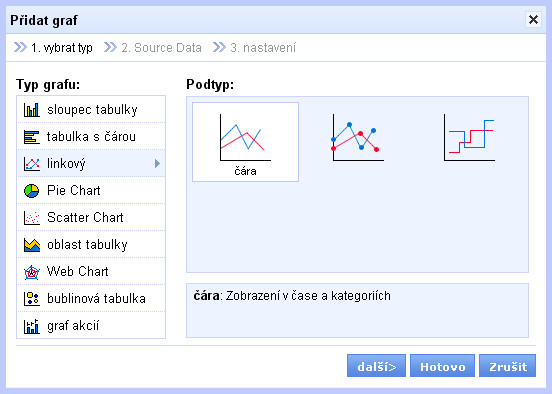Viewport: 552px width, 394px height.
Task: Choose the Web Chart radar icon
Action: (x=32, y=272)
